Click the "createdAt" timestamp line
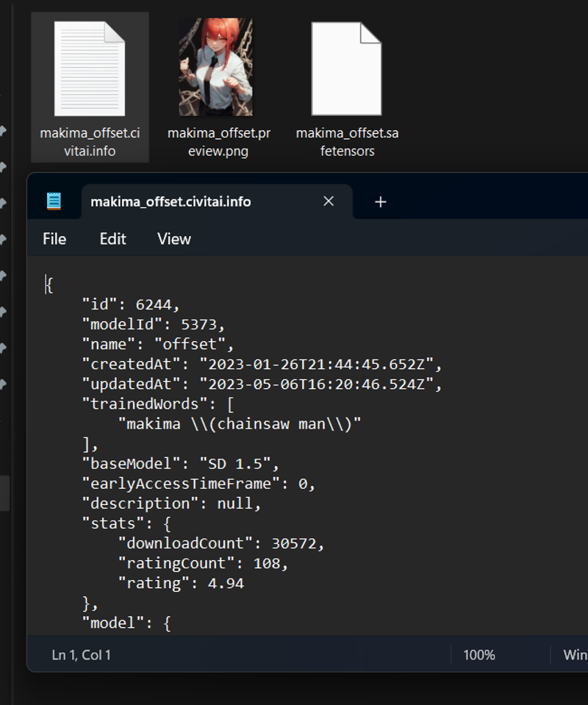588x705 pixels. point(262,364)
